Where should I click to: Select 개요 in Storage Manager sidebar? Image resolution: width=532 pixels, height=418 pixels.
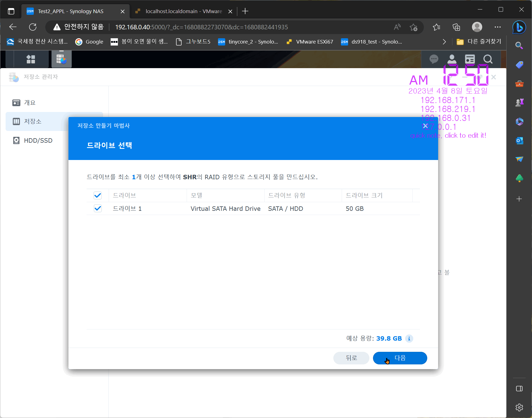point(54,103)
